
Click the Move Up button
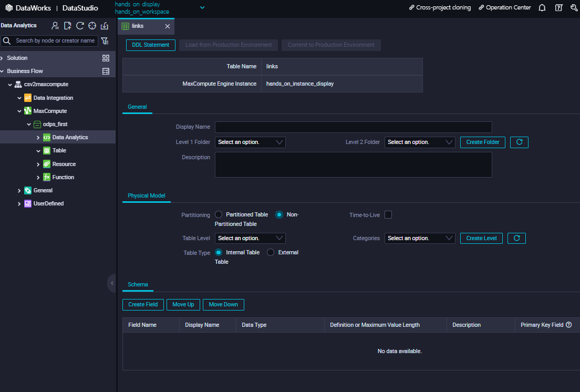pos(183,305)
